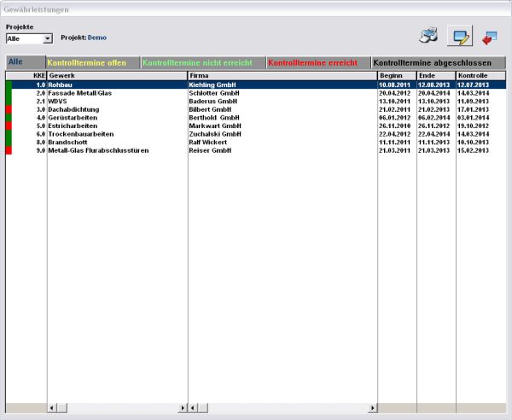Open Kontrolltermine nicht erreicht tab

[202, 63]
